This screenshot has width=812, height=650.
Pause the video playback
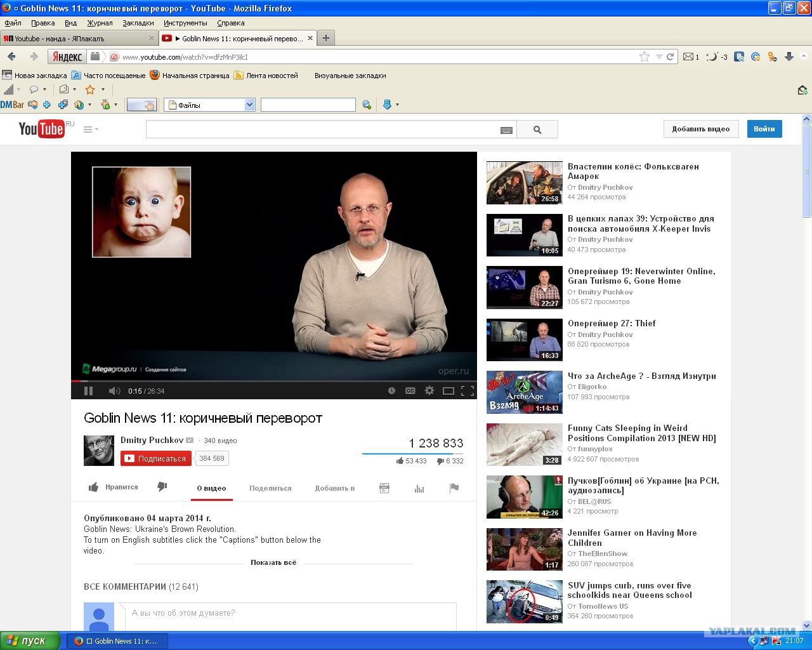point(89,391)
